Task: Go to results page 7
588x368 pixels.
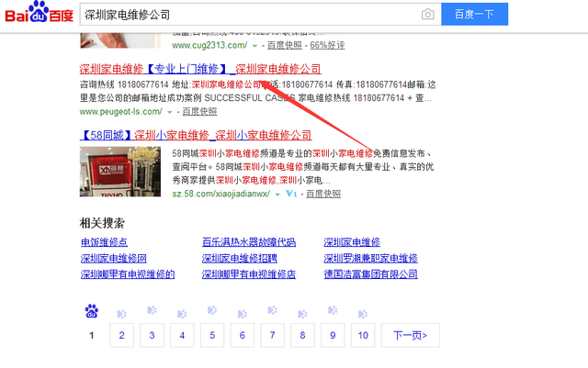Action: (x=273, y=335)
